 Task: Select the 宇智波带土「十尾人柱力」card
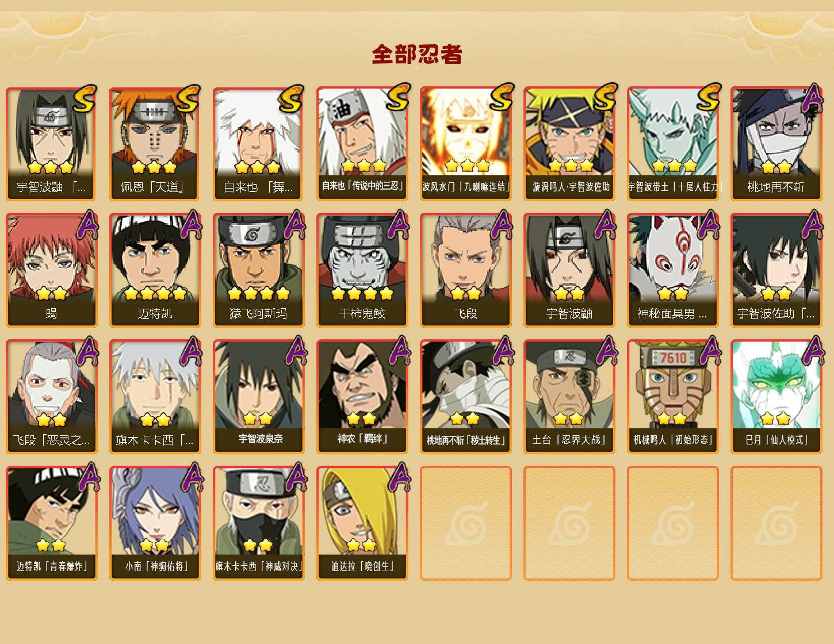673,144
